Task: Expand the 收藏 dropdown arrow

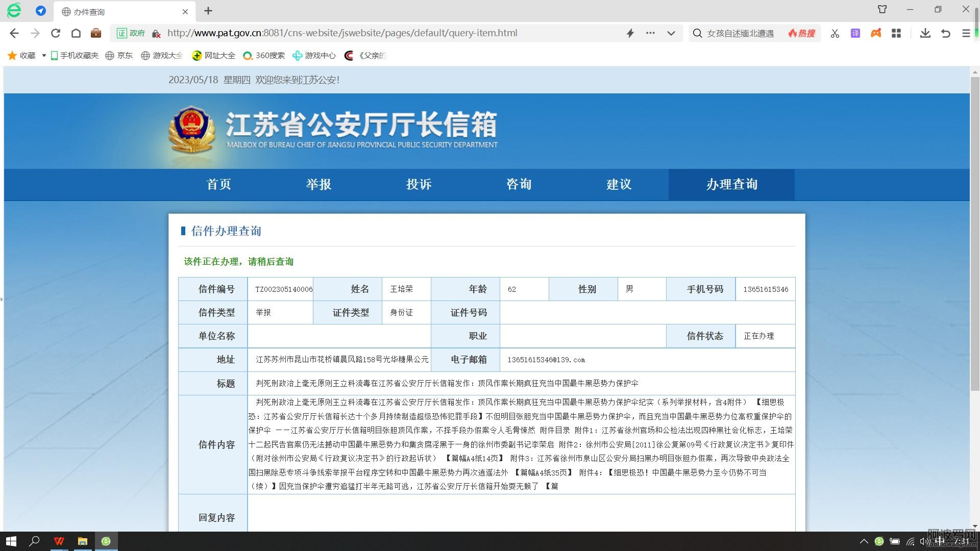Action: click(44, 56)
